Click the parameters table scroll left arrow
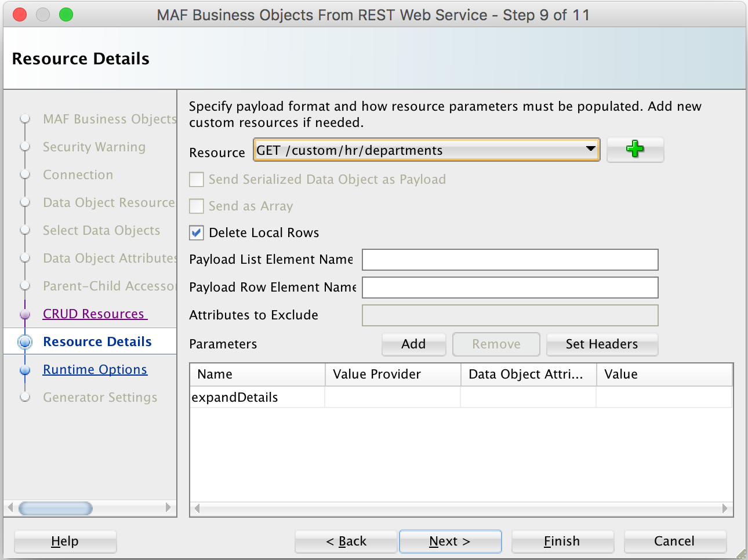Viewport: 748px width, 560px height. coord(197,508)
